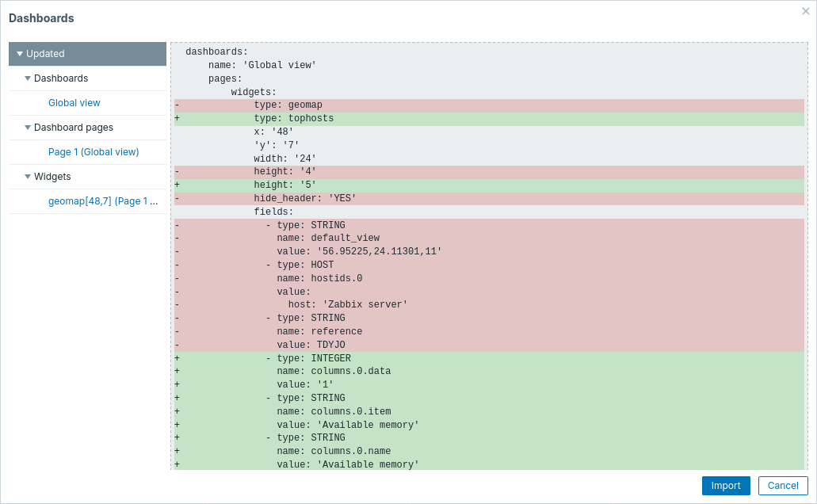Image resolution: width=817 pixels, height=504 pixels.
Task: Click the added 'type: tophosts' line
Action: coord(293,119)
